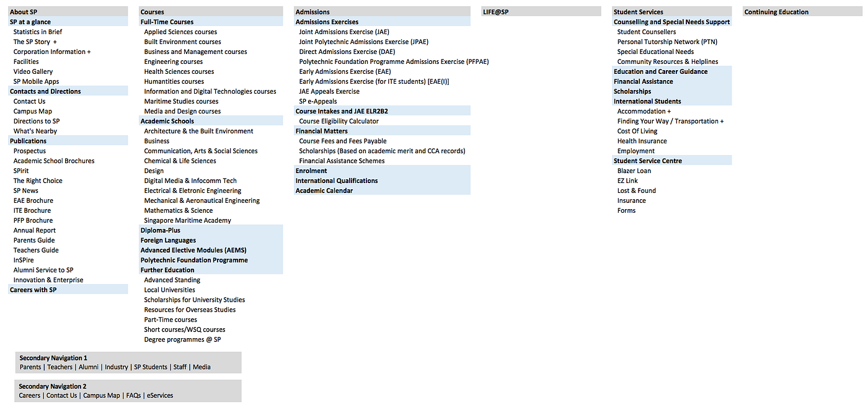Select the 'Admissions Exercises' subheading

click(382, 22)
